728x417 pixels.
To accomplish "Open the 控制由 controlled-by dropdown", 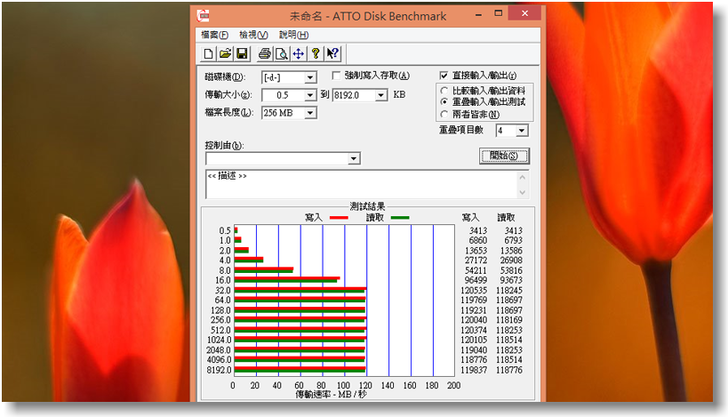I will [x=354, y=159].
